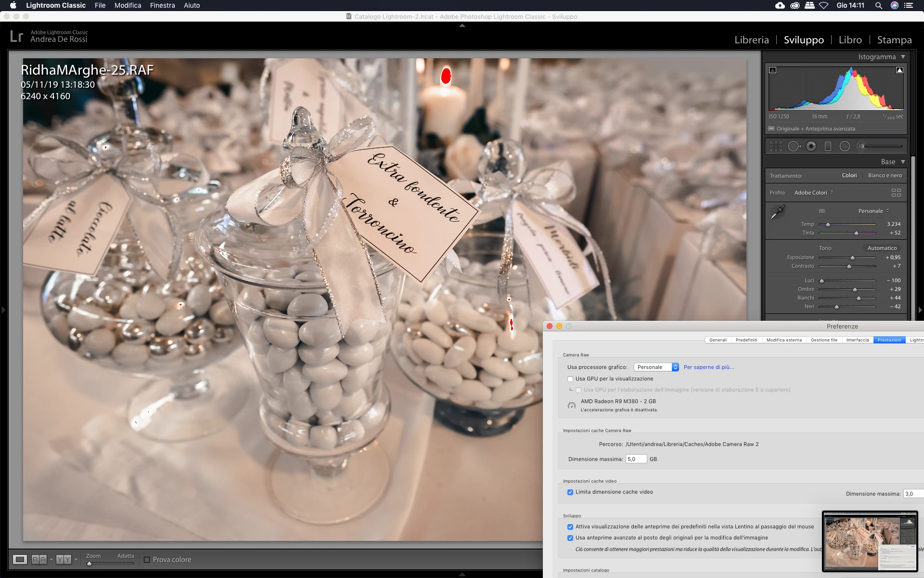Uncheck Limita dimensione cache video
This screenshot has width=924, height=578.
[570, 492]
